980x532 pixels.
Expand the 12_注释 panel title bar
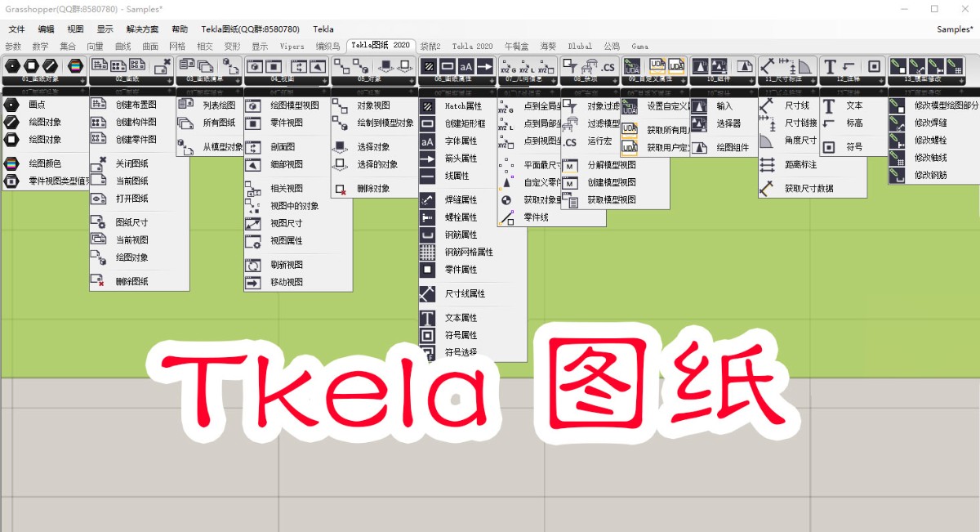tap(853, 80)
